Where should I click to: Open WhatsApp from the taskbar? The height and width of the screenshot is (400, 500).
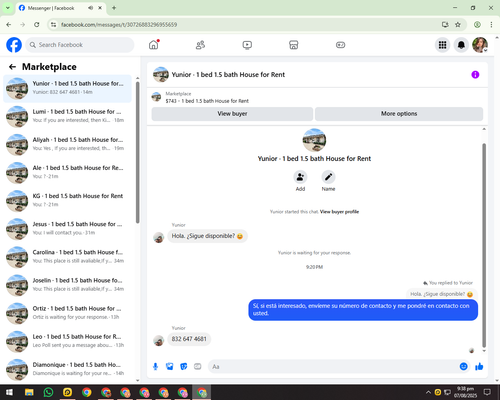click(48, 392)
